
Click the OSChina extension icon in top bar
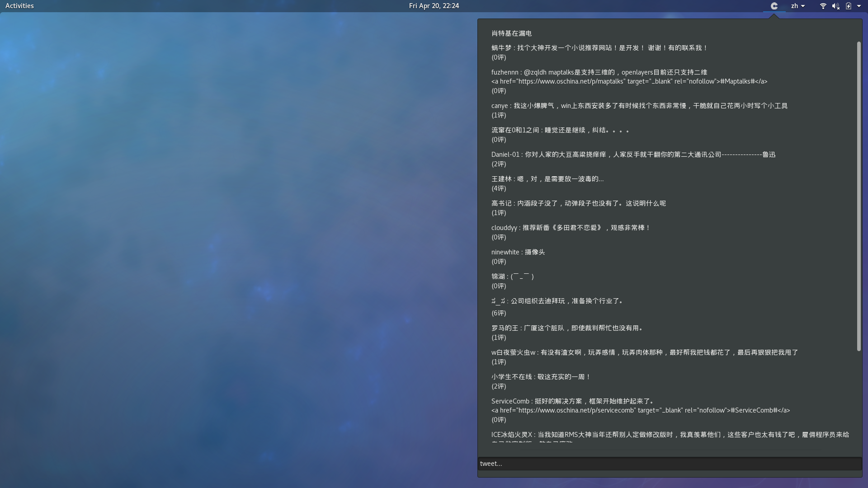[x=774, y=6]
